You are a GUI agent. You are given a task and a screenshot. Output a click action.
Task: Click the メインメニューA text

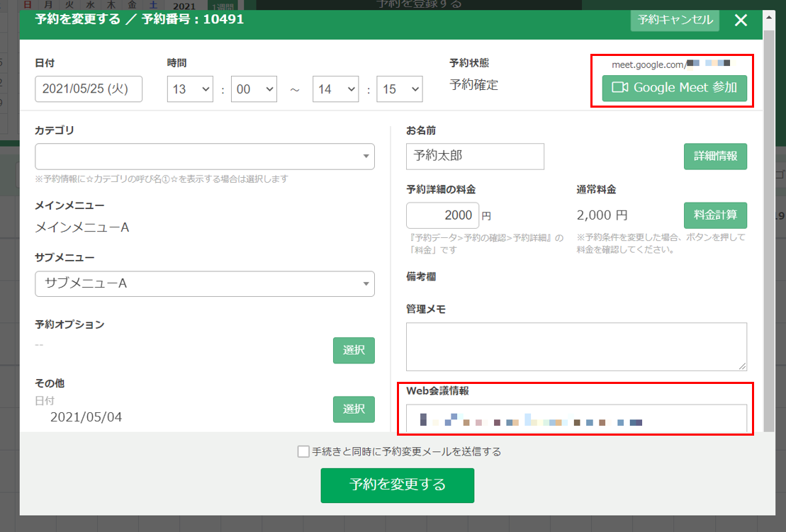tap(82, 227)
